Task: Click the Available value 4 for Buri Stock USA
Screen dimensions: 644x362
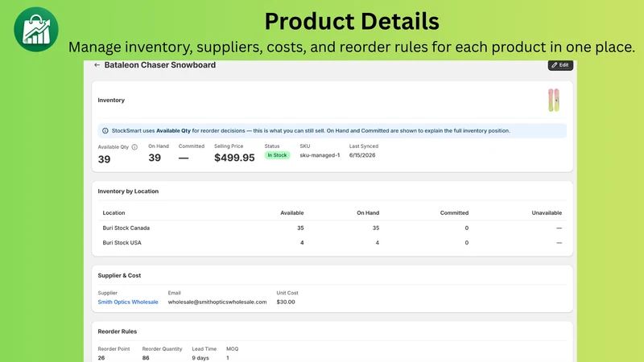Action: (x=302, y=243)
